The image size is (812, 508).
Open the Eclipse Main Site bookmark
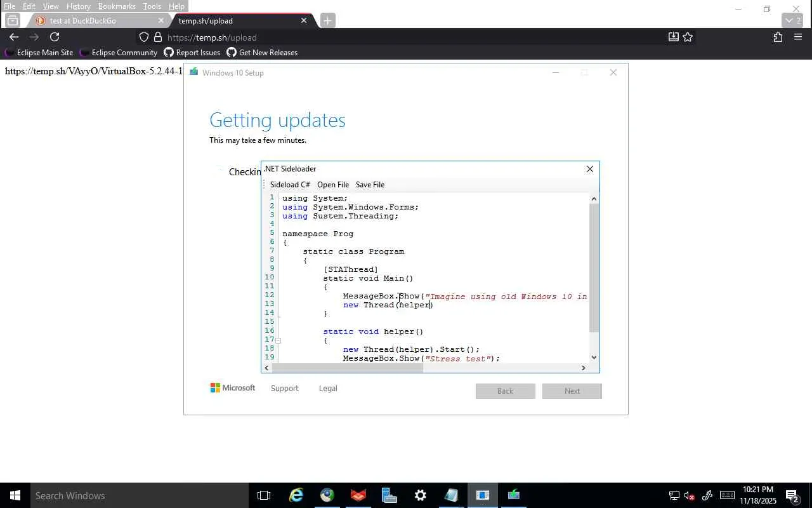coord(39,53)
